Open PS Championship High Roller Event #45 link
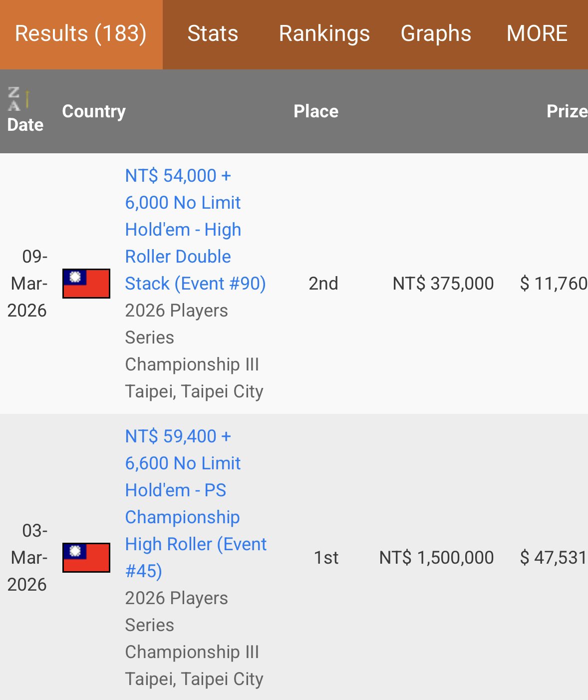This screenshot has height=700, width=588. pos(195,503)
